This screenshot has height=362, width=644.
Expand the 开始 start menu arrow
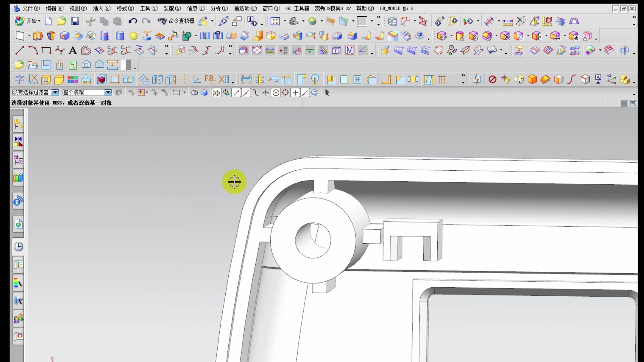point(39,21)
